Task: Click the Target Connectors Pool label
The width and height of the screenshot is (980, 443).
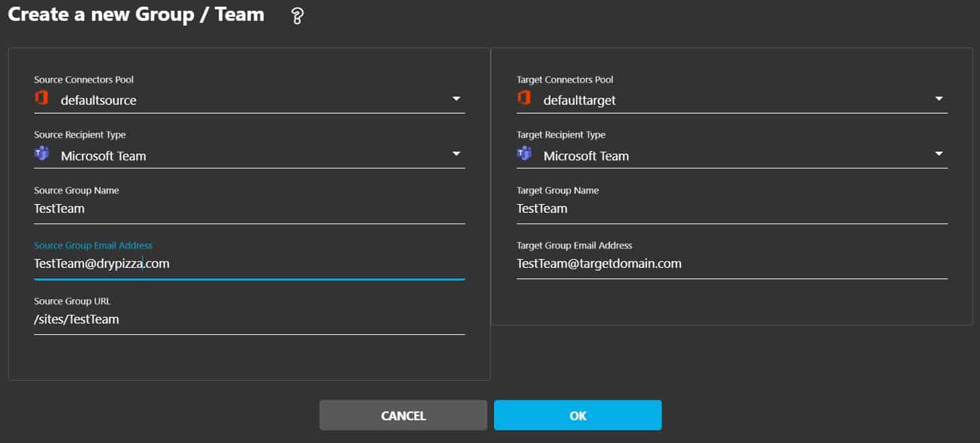Action: tap(565, 80)
